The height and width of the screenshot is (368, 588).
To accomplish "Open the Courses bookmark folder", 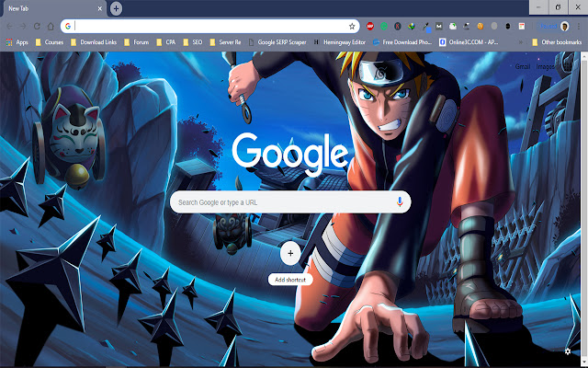I will 49,42.
